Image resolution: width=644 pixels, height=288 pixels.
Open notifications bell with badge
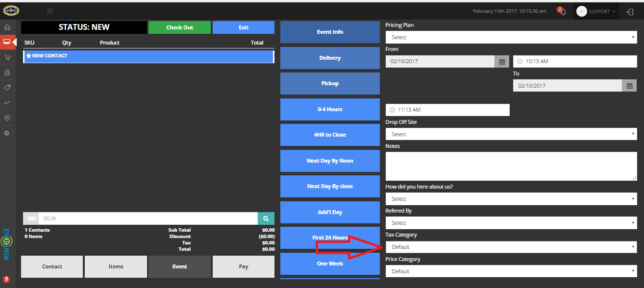click(562, 11)
